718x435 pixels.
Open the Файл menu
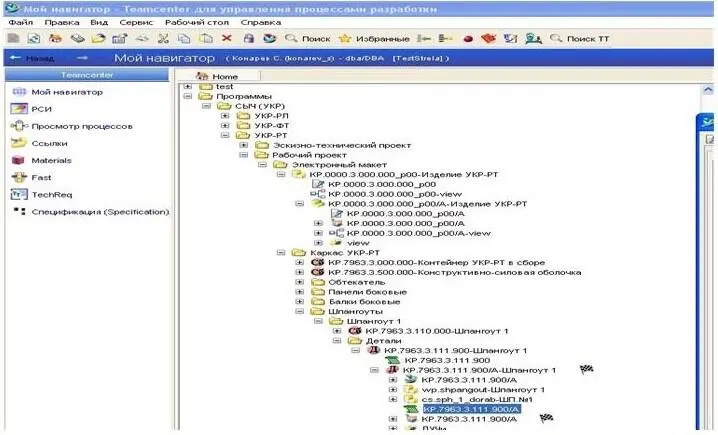(21, 22)
